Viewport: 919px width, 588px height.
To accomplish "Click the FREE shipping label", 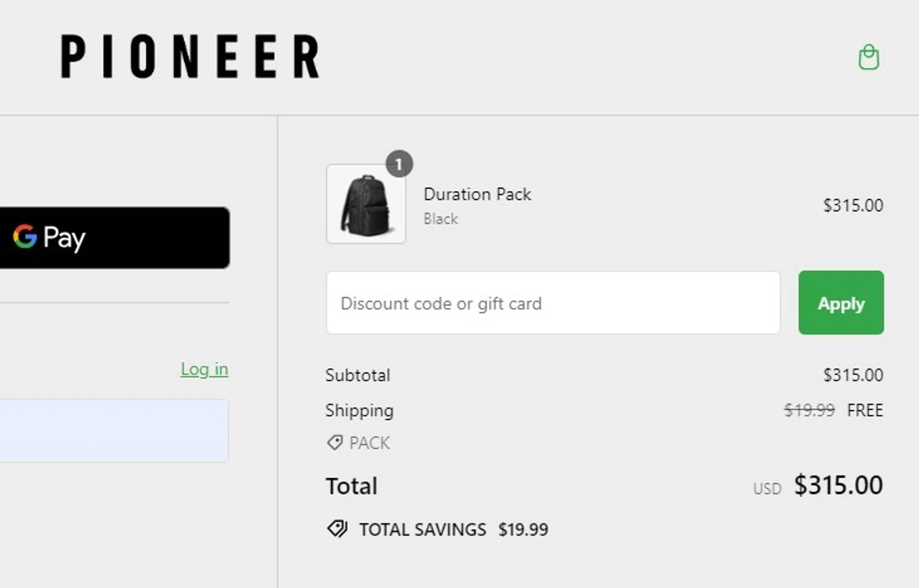I will click(864, 410).
